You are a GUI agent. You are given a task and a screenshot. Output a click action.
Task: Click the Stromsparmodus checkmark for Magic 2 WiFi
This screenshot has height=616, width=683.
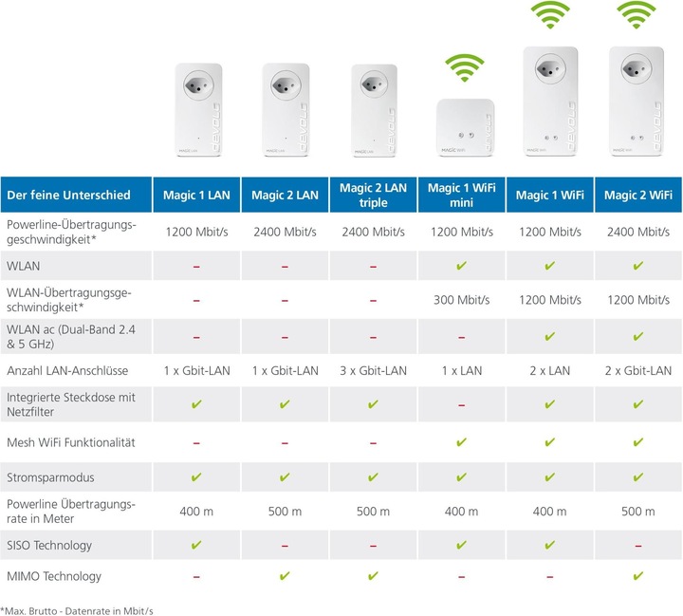[x=638, y=476]
